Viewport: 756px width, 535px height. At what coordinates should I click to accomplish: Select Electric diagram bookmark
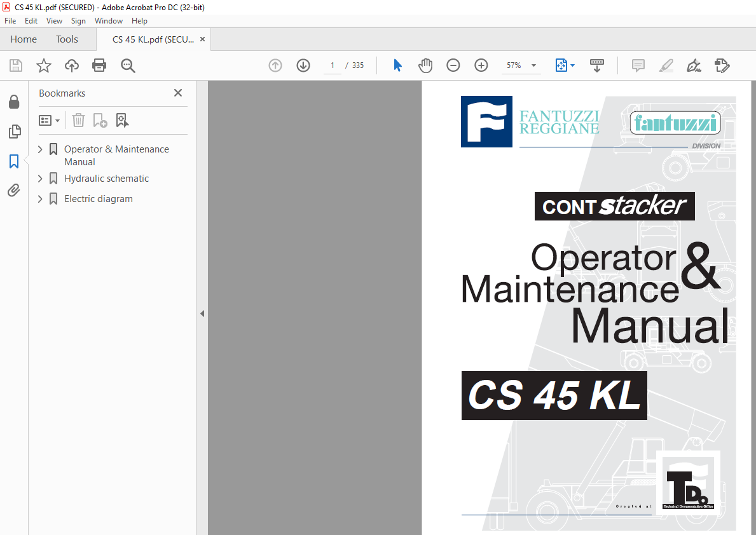[99, 199]
